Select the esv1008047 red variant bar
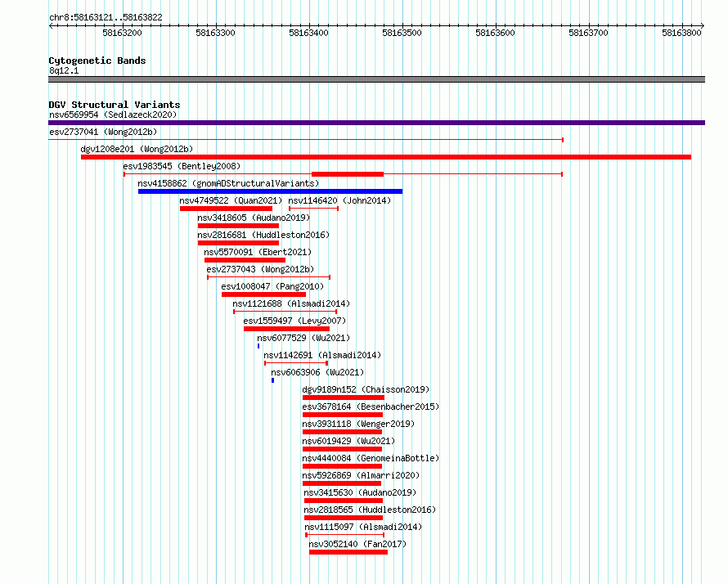This screenshot has width=728, height=584. click(x=263, y=294)
